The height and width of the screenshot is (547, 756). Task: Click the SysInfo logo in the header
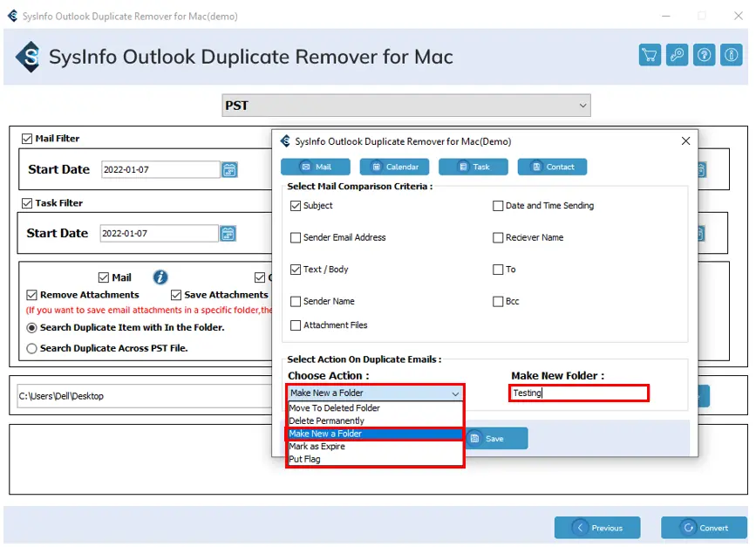(x=29, y=57)
